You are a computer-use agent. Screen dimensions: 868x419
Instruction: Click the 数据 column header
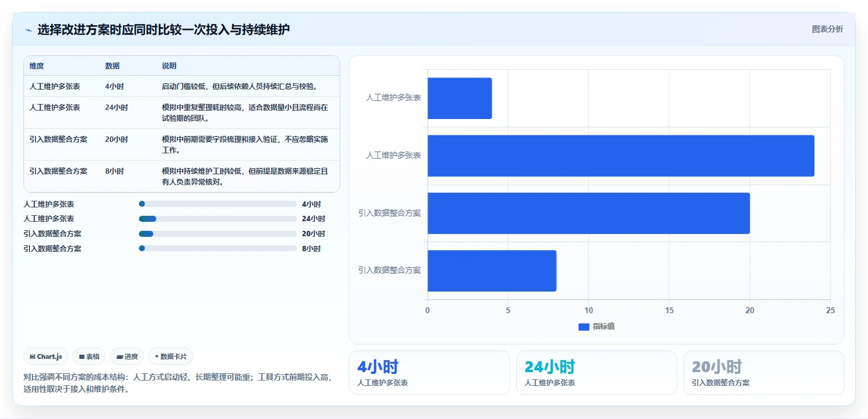(x=112, y=66)
